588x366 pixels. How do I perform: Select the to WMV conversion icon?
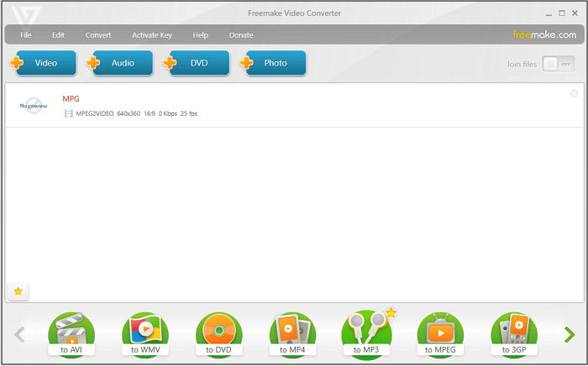(x=145, y=333)
